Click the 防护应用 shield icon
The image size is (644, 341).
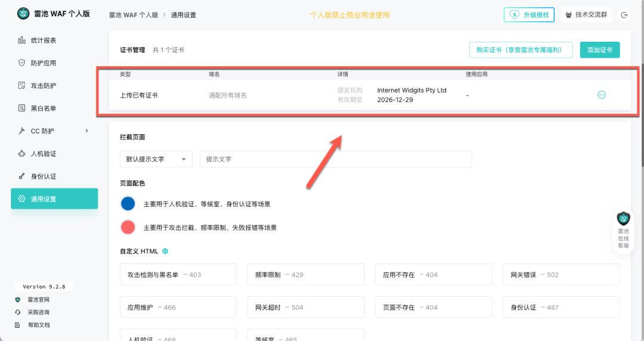pos(21,63)
